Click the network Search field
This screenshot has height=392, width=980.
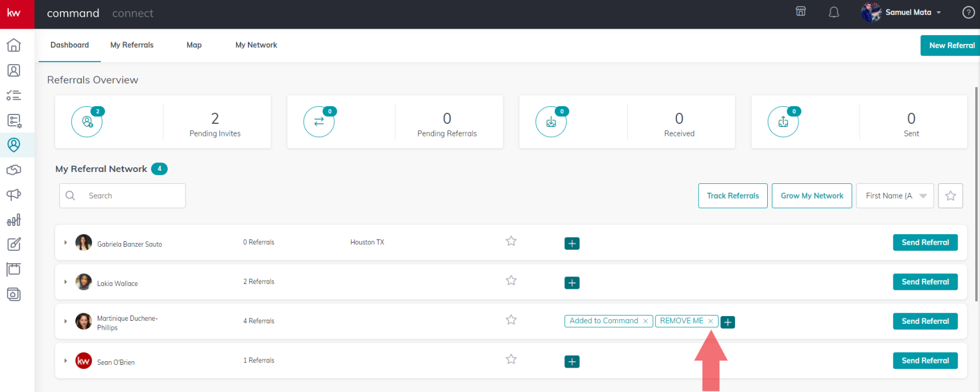122,196
